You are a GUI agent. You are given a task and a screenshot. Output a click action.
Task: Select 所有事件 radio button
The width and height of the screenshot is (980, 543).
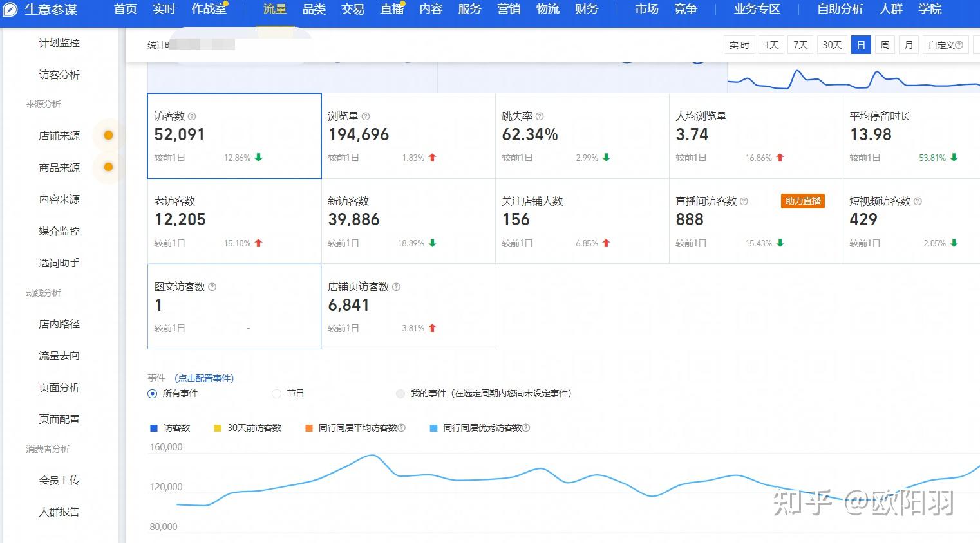point(152,394)
